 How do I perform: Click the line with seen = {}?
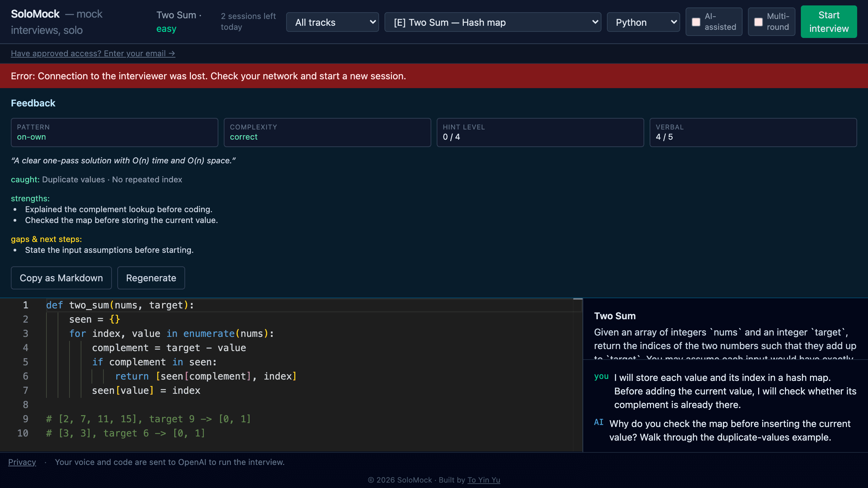tap(95, 319)
